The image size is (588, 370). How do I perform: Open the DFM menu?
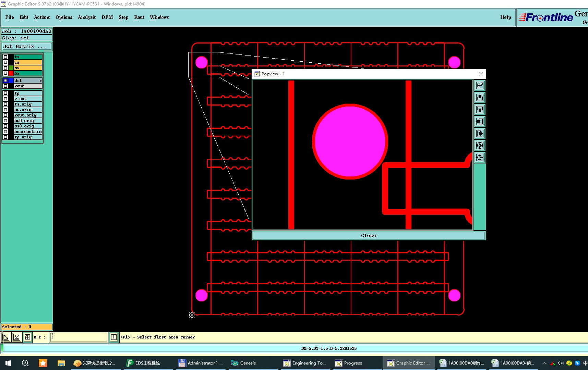[107, 17]
